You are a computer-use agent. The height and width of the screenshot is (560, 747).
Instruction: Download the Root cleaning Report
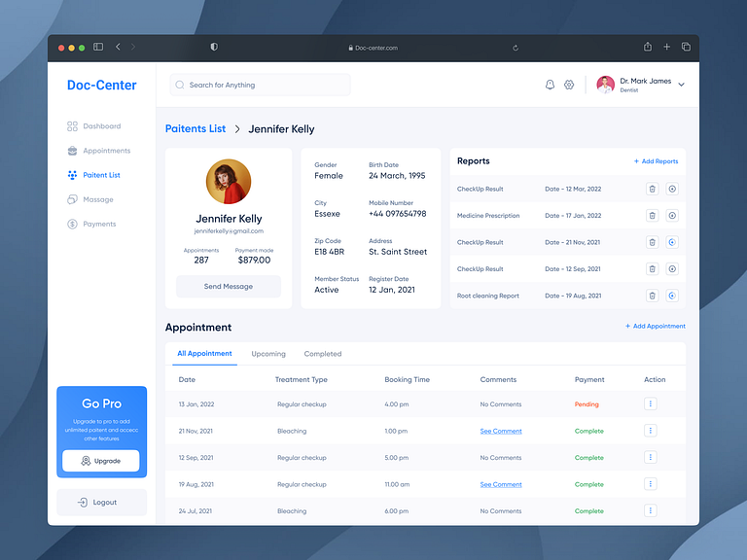click(x=672, y=296)
